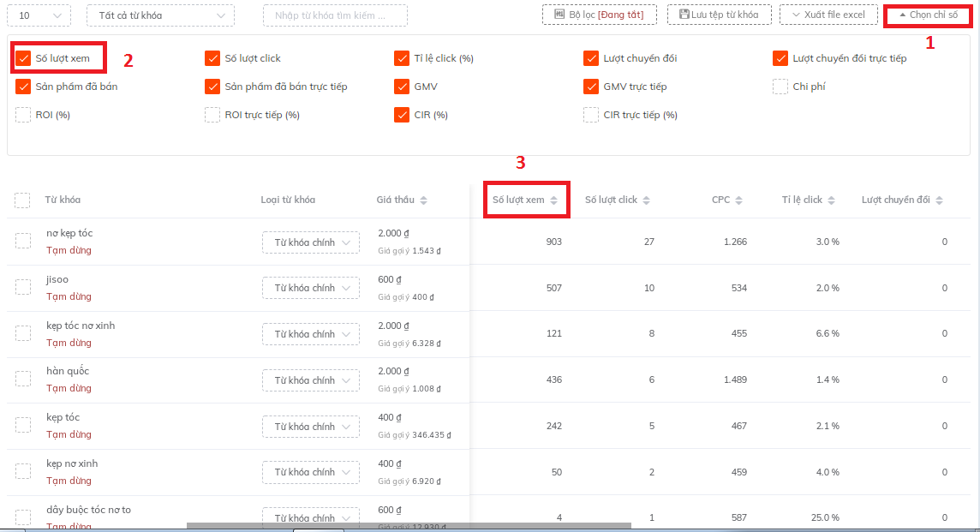
Task: Select the jisoo keyword row checkbox
Action: coord(23,287)
